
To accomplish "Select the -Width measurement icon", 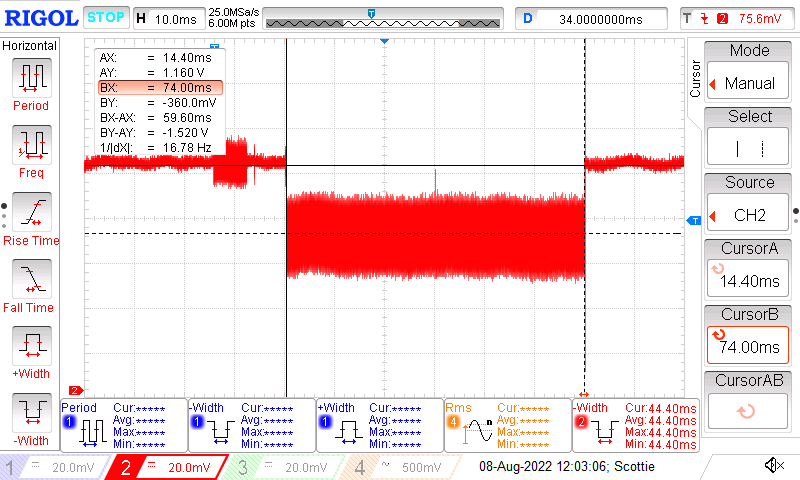I will 32,412.
